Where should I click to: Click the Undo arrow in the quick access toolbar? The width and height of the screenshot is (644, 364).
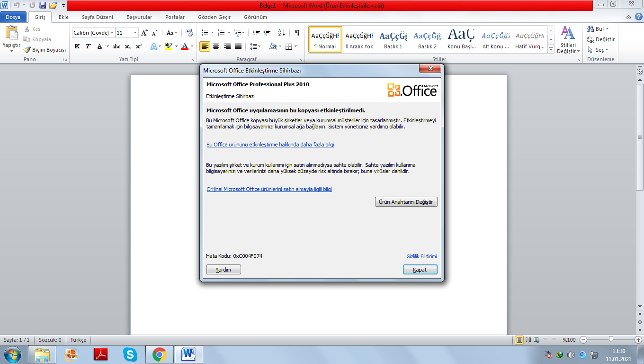(17, 5)
